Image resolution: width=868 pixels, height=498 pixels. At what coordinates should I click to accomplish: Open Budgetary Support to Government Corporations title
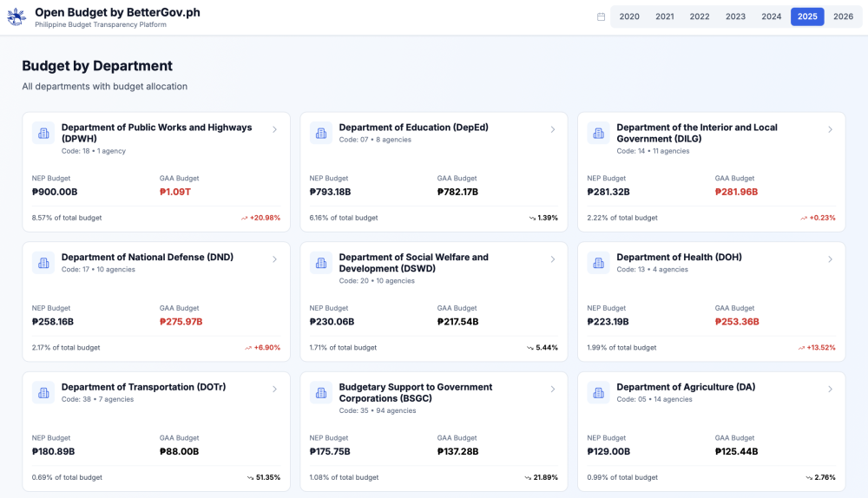pyautogui.click(x=415, y=392)
